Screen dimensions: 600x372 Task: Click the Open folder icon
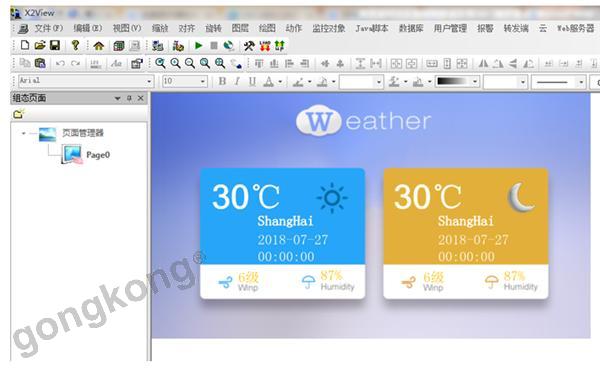(x=40, y=46)
